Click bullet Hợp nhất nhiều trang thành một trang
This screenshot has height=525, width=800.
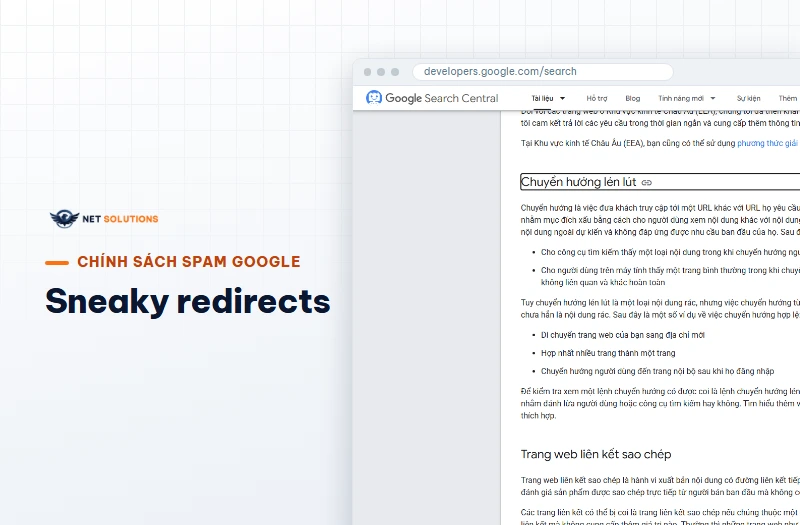(x=608, y=353)
